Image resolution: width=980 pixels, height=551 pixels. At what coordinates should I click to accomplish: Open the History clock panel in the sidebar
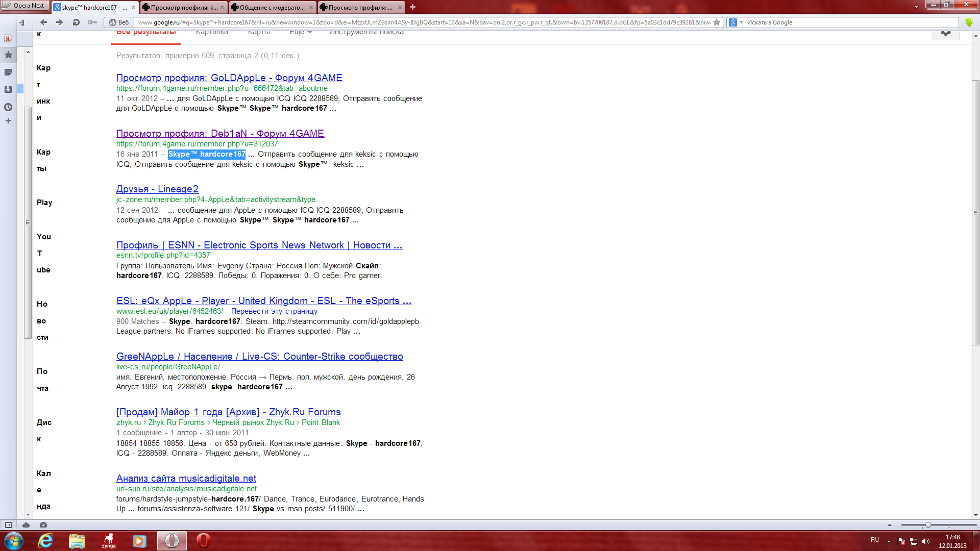pos(8,107)
